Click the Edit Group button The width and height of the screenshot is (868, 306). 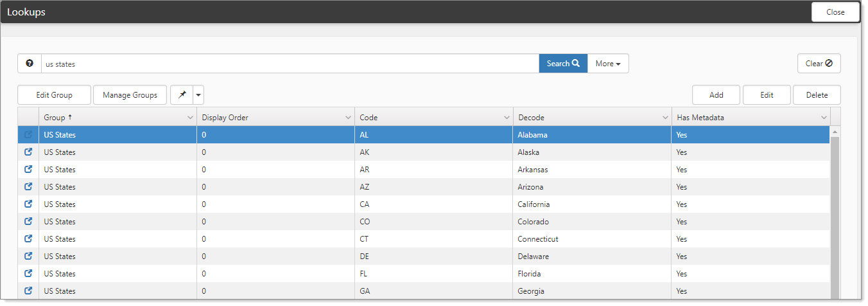pos(54,95)
